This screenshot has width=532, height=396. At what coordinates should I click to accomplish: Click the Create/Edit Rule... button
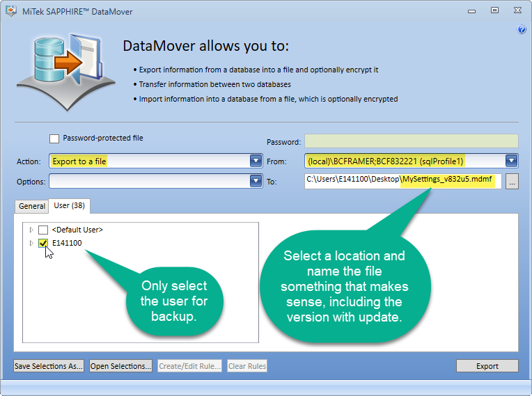(189, 366)
